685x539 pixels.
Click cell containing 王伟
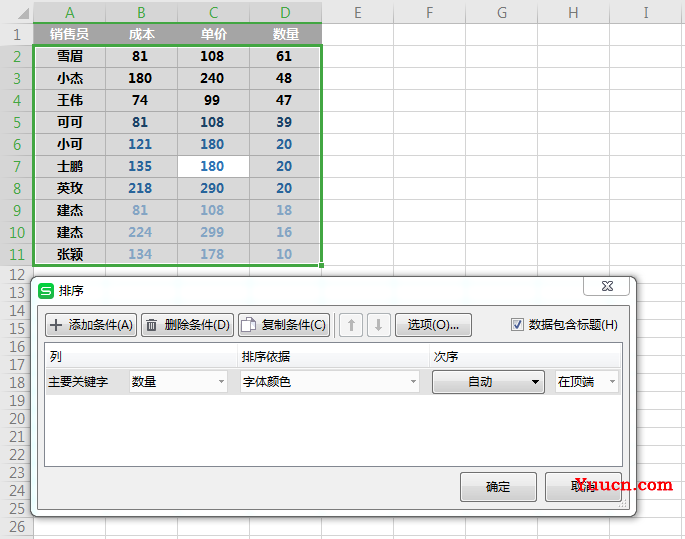pos(69,100)
